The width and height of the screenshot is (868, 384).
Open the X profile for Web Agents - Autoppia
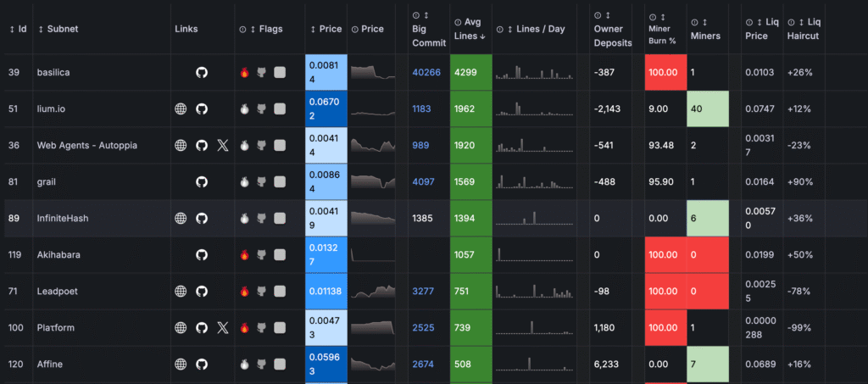pyautogui.click(x=223, y=146)
